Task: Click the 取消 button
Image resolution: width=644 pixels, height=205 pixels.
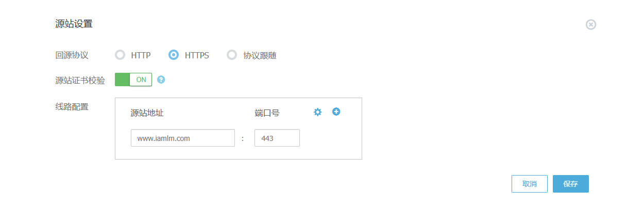Action: click(x=530, y=184)
